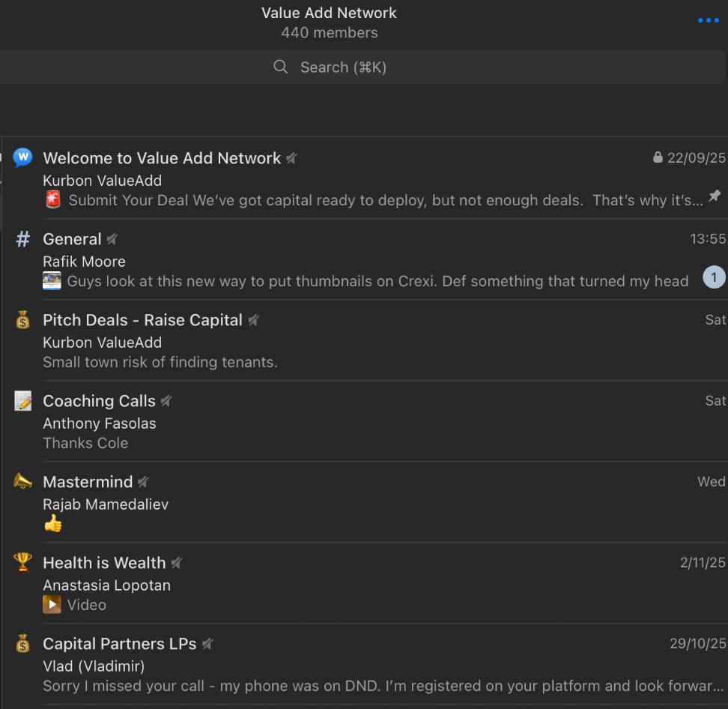
Task: Click the 'Small town risk of finding tenants.' preview
Action: point(160,362)
